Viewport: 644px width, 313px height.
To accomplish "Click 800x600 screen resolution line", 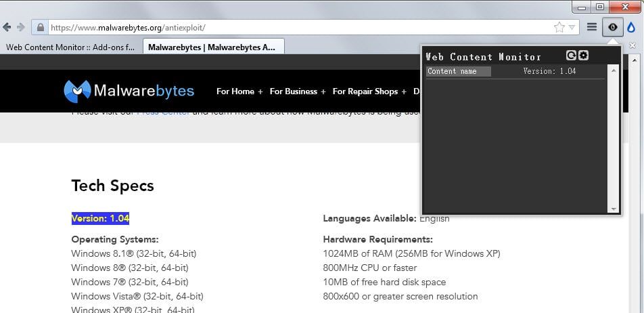I will 400,296.
